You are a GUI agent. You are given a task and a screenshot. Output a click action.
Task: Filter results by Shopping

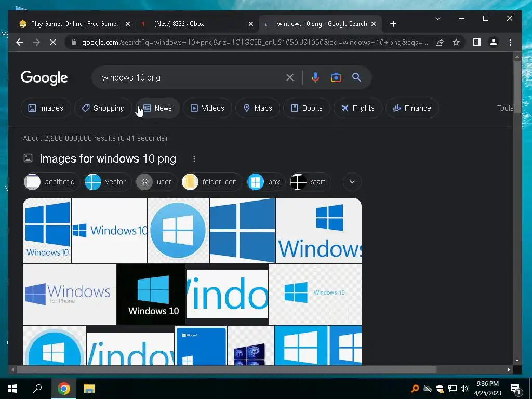pos(103,108)
